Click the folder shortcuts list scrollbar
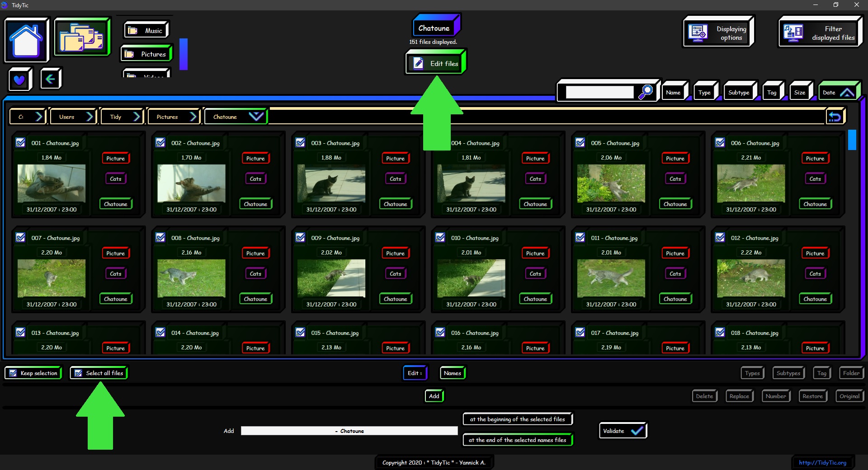Screen dimensions: 868x470 pos(183,54)
